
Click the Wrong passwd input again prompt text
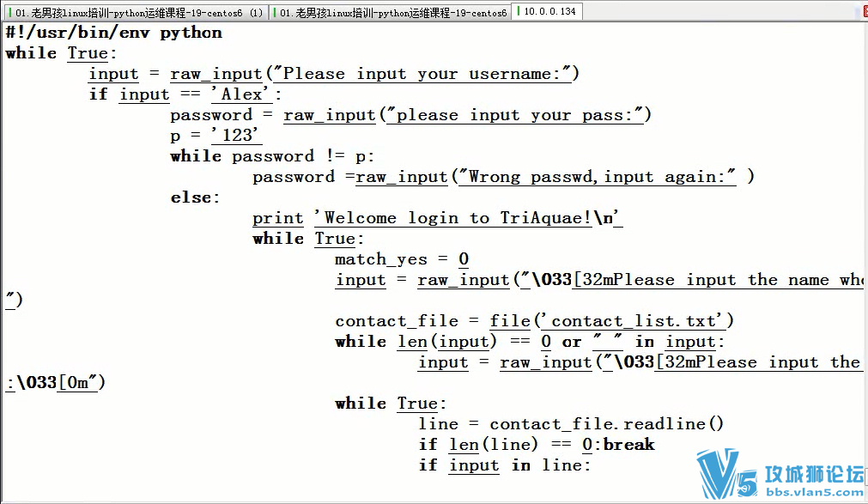tap(592, 177)
